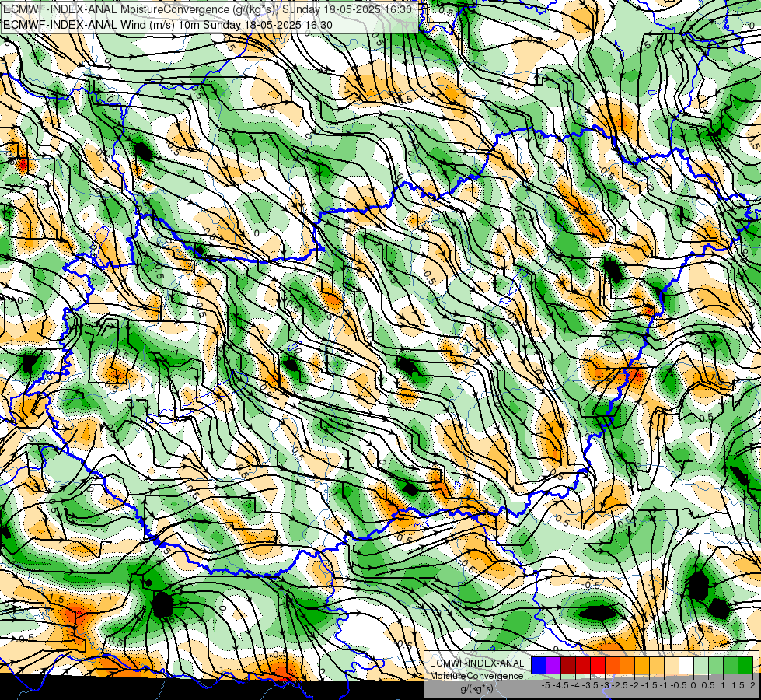Click the darkest maroon-red legend swatch

568,666
